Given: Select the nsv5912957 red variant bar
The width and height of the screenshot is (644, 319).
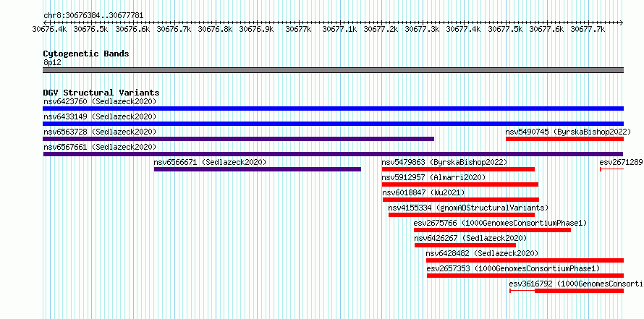Looking at the screenshot, I should point(460,184).
